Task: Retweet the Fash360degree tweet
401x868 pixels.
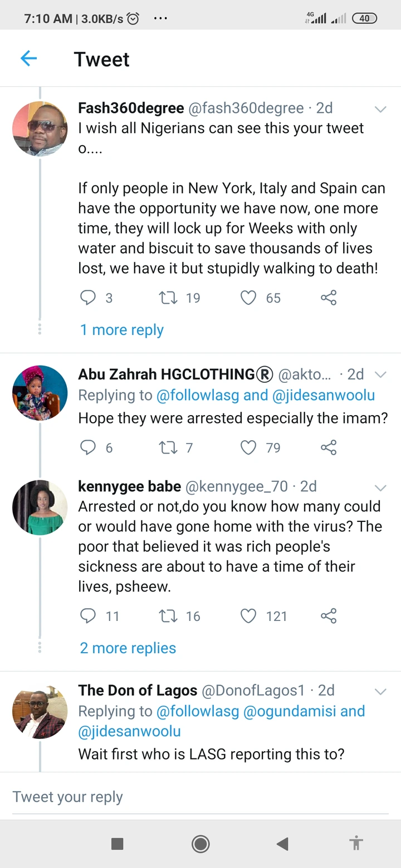Action: (167, 298)
